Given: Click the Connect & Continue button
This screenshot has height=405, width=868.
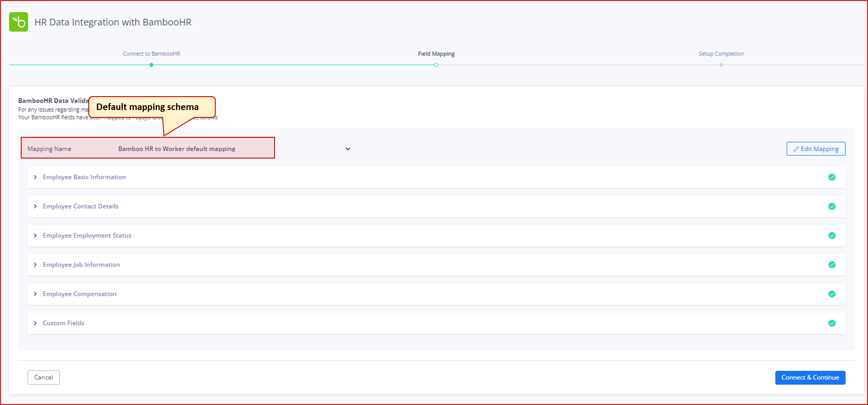Looking at the screenshot, I should tap(810, 377).
